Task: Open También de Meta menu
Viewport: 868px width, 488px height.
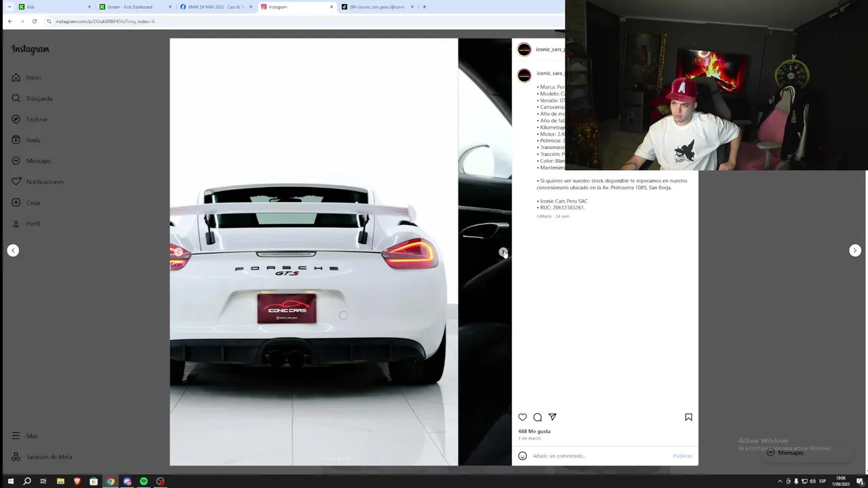Action: pos(41,457)
